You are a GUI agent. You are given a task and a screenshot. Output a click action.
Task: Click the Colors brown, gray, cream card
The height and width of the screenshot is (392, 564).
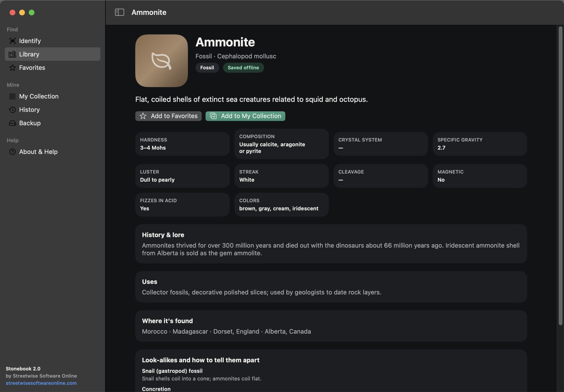click(x=282, y=204)
